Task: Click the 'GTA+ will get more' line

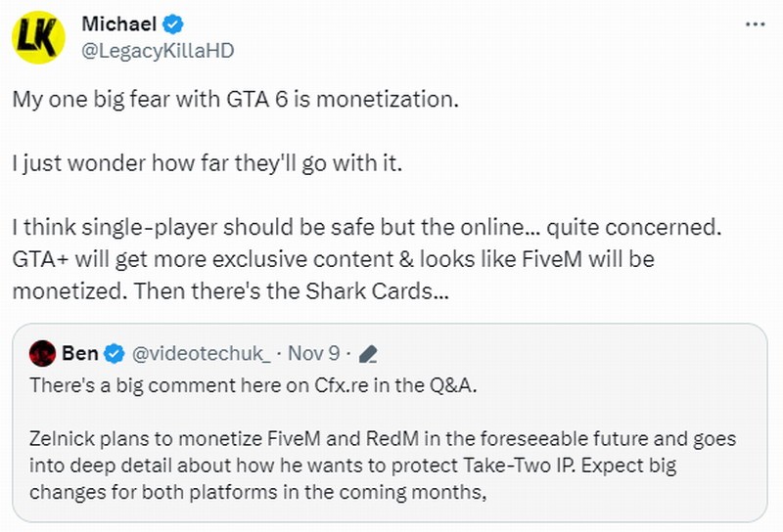Action: tap(333, 259)
